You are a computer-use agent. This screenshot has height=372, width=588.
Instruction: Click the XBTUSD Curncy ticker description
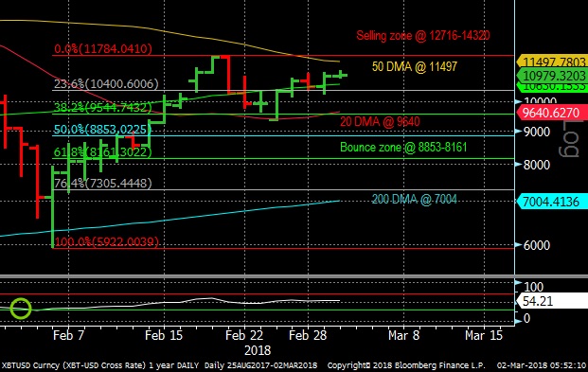pyautogui.click(x=100, y=365)
